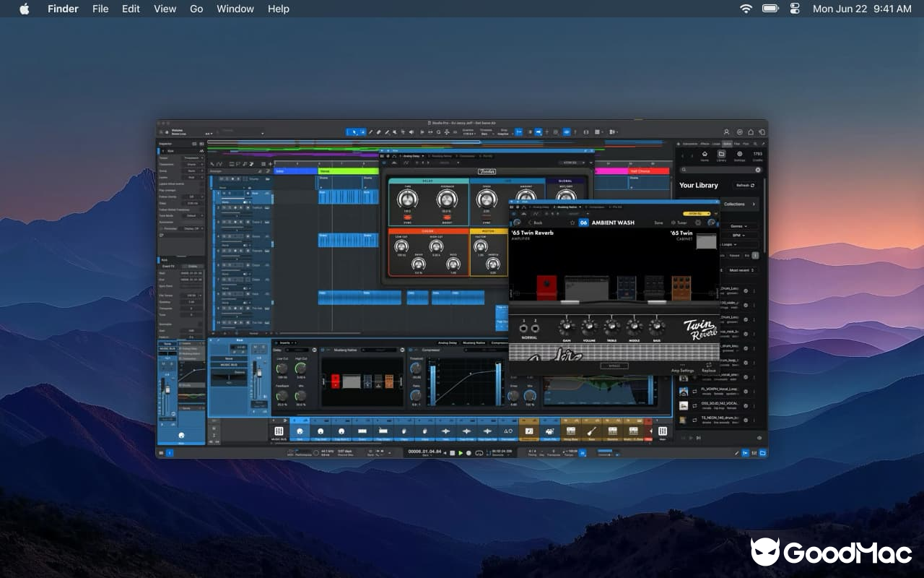The width and height of the screenshot is (924, 578).
Task: Select the Verse arranger section marker
Action: coord(348,171)
